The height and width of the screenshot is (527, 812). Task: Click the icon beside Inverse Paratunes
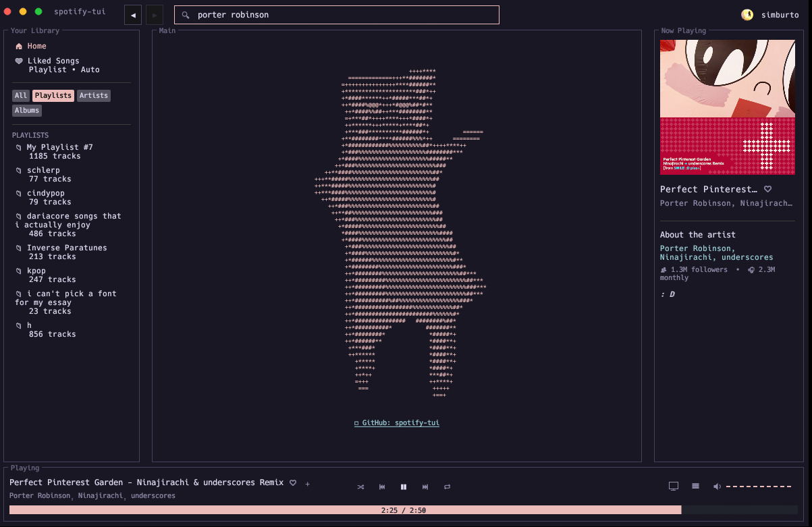coord(19,248)
